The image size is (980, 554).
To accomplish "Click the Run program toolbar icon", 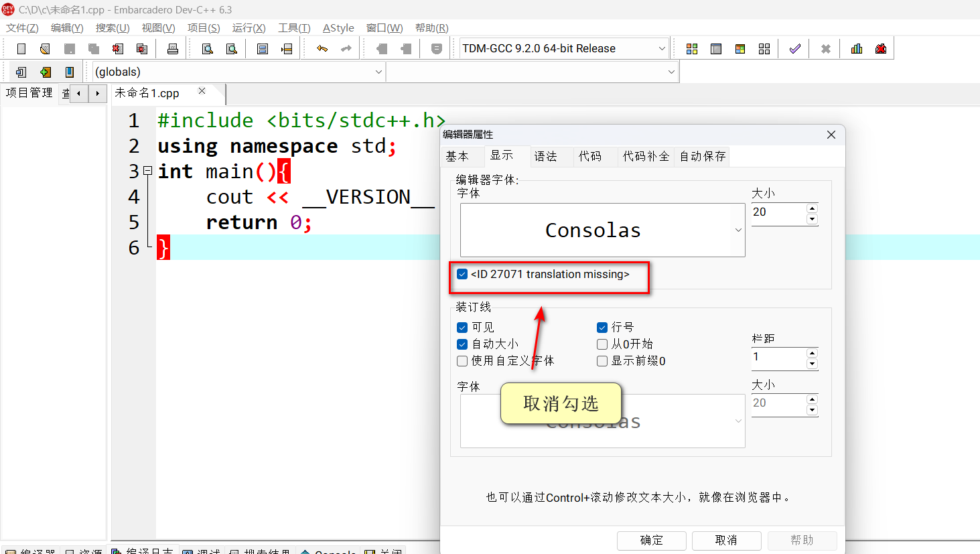I will (716, 49).
